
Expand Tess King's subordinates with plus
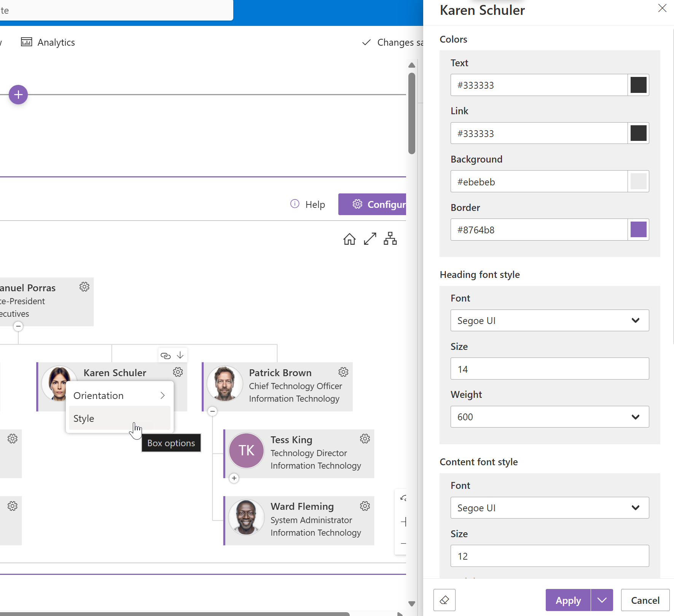pos(234,478)
